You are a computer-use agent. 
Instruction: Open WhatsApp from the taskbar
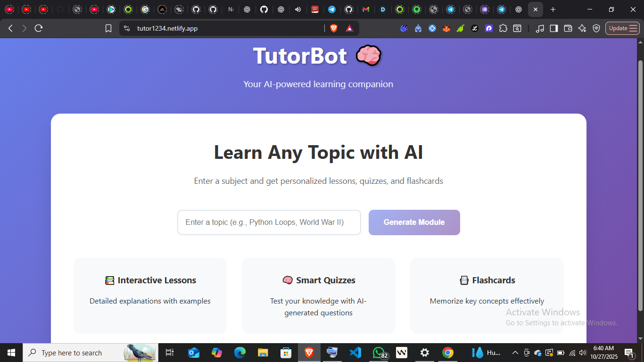click(x=379, y=353)
